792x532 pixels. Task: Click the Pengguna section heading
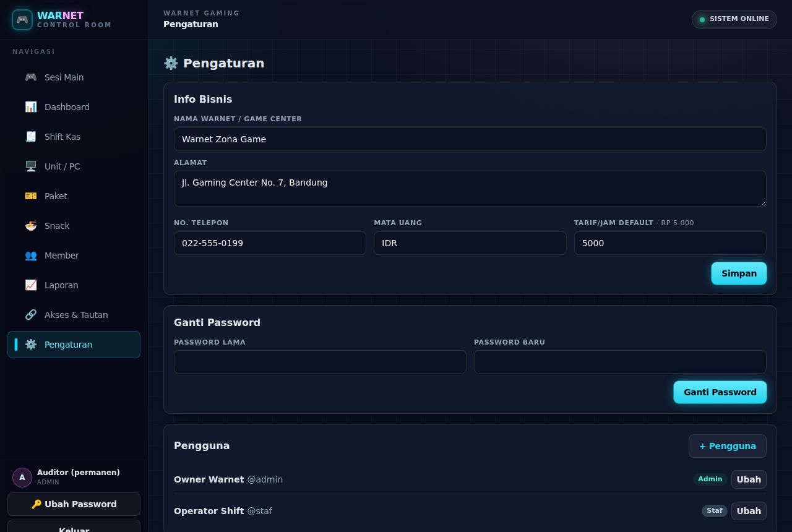[202, 445]
